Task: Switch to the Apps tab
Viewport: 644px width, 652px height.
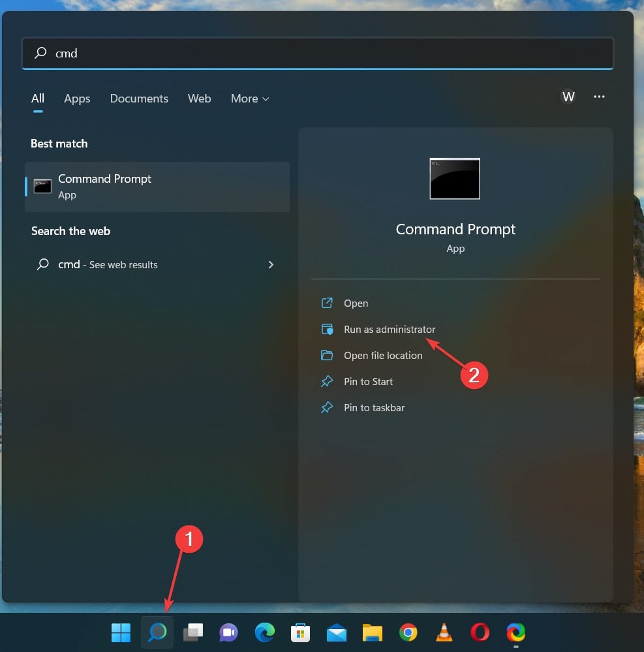Action: tap(77, 99)
